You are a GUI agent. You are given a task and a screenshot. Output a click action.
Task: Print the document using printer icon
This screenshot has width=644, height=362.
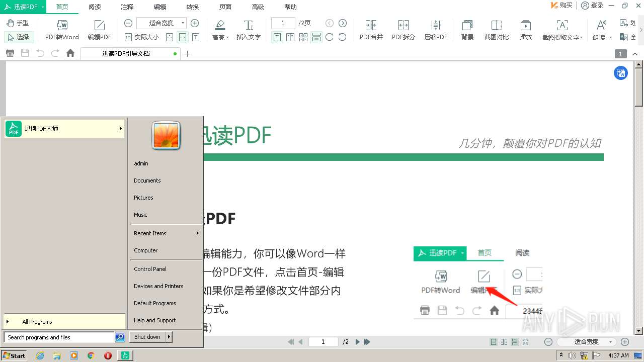tap(10, 53)
